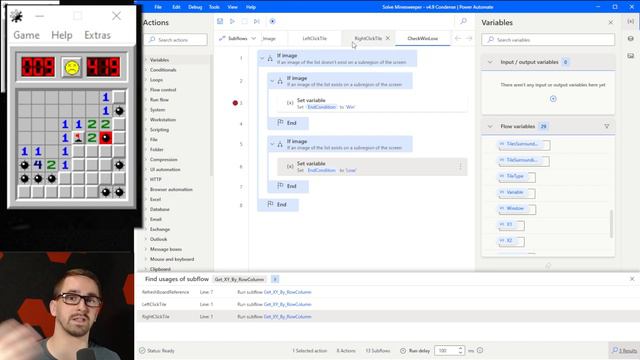
Task: Open the UI elements pane sidebar icon
Action: (631, 38)
